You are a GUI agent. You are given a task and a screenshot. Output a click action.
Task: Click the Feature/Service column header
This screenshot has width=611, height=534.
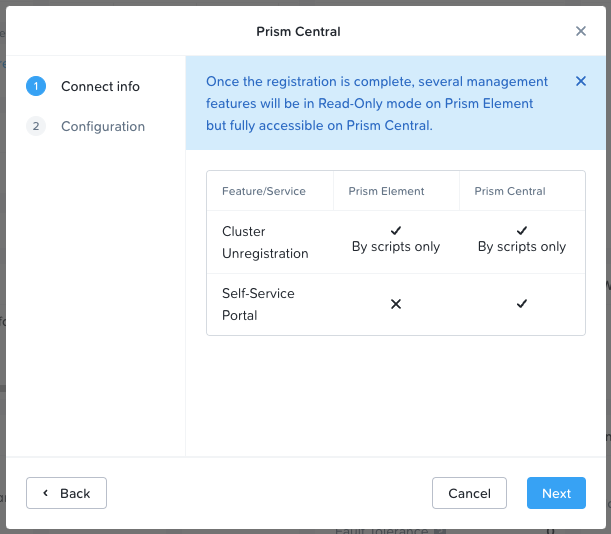click(264, 191)
